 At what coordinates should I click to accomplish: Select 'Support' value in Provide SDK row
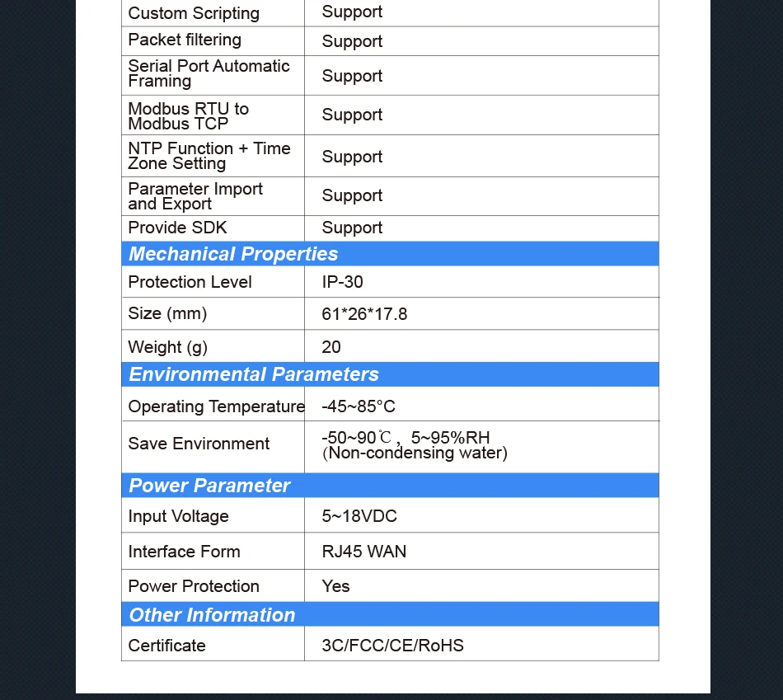352,228
